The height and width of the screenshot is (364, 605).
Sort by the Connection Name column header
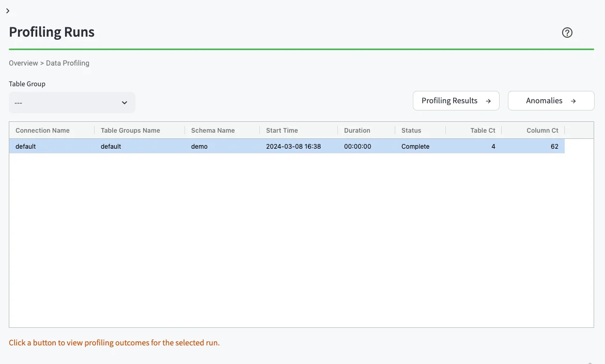(x=42, y=130)
